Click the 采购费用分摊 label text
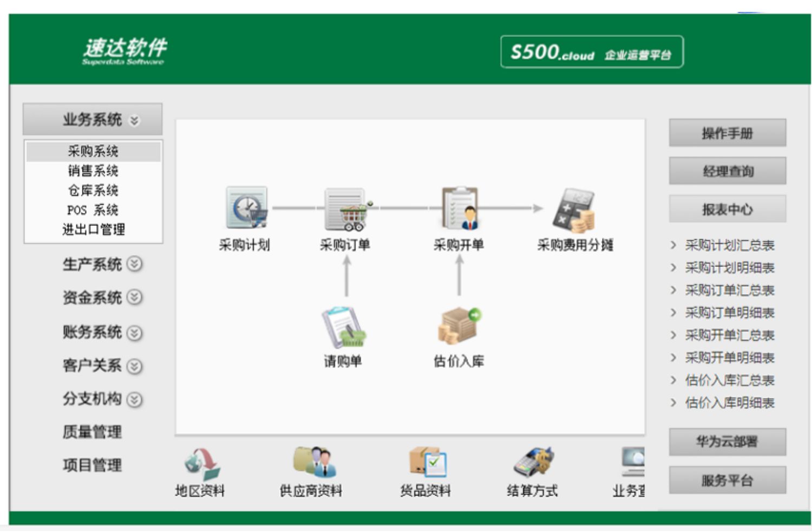This screenshot has height=532, width=812. [575, 245]
